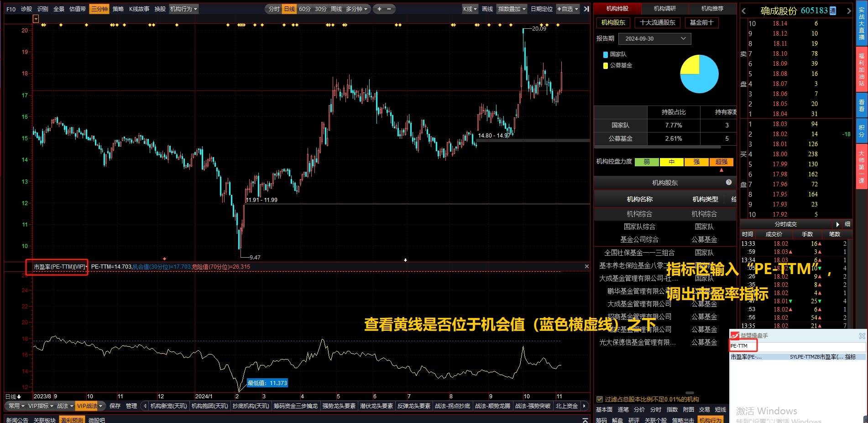
Task: Open report period dropdown 2024-09-30
Action: click(655, 38)
